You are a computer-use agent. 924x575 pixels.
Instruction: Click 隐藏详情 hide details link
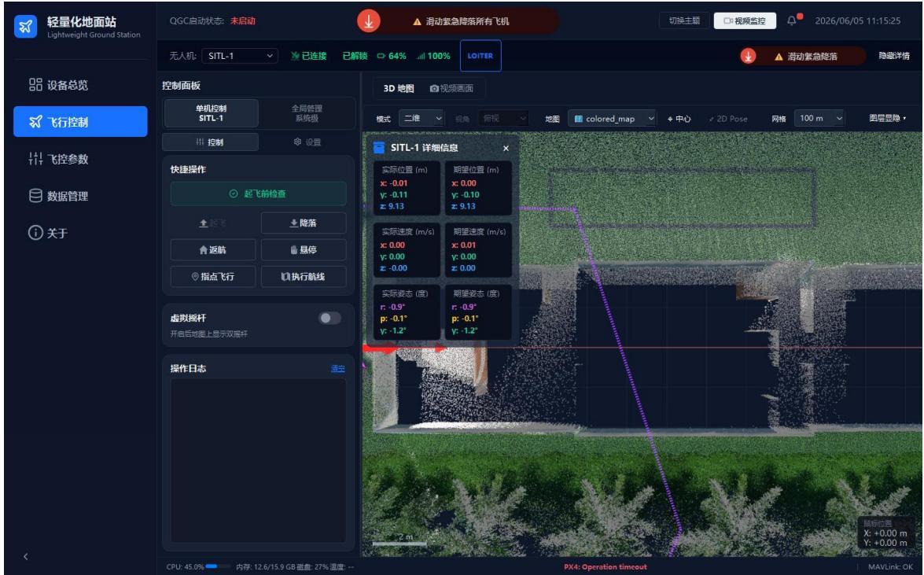(894, 56)
